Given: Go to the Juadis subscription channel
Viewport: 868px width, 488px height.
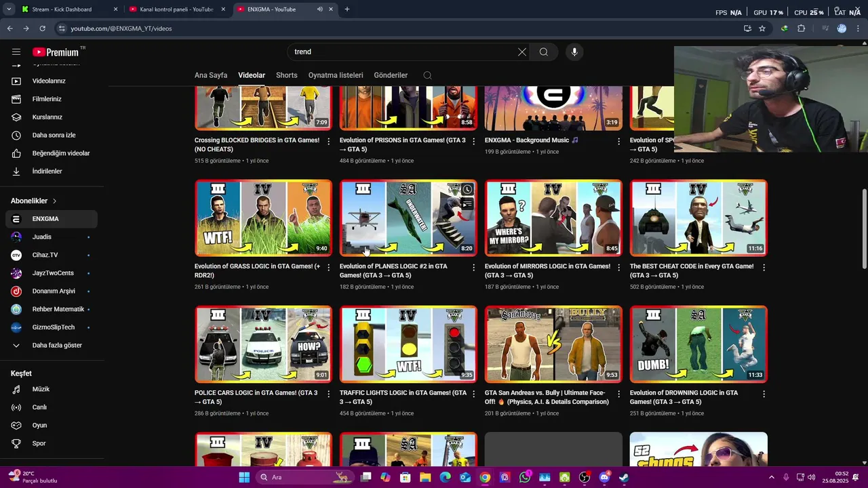Looking at the screenshot, I should (52, 237).
